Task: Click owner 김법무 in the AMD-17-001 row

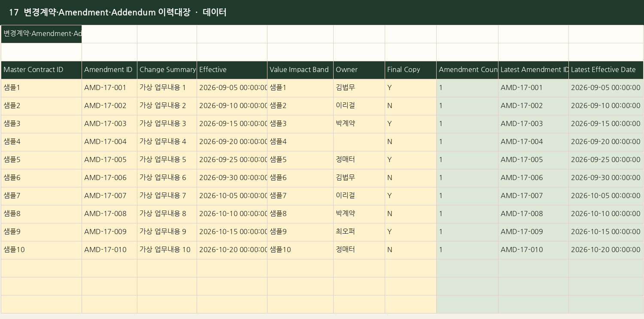Action: pyautogui.click(x=359, y=88)
